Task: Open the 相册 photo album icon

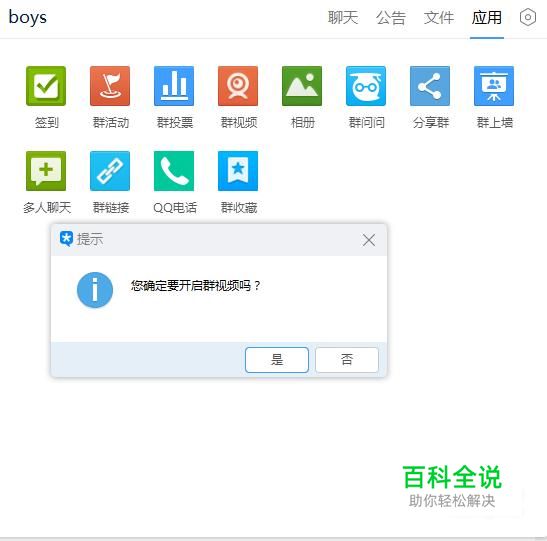Action: pyautogui.click(x=302, y=86)
